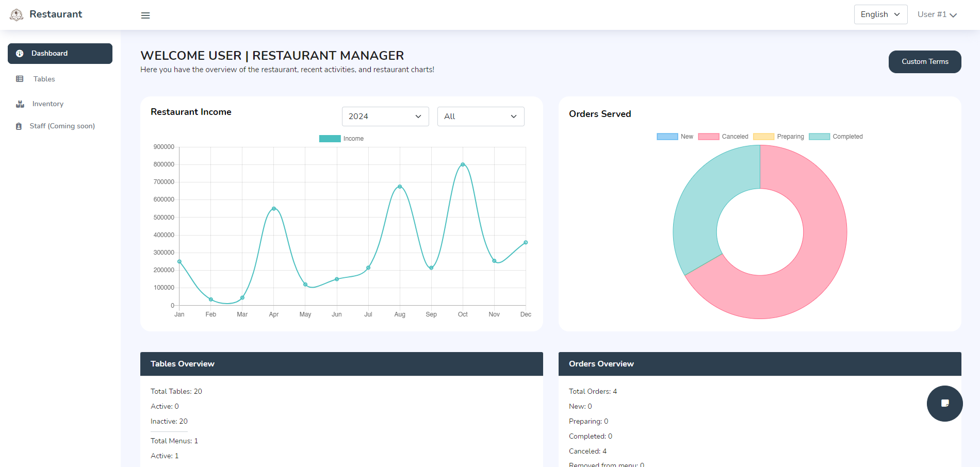The image size is (980, 467).
Task: Click the October peak data point
Action: 463,164
